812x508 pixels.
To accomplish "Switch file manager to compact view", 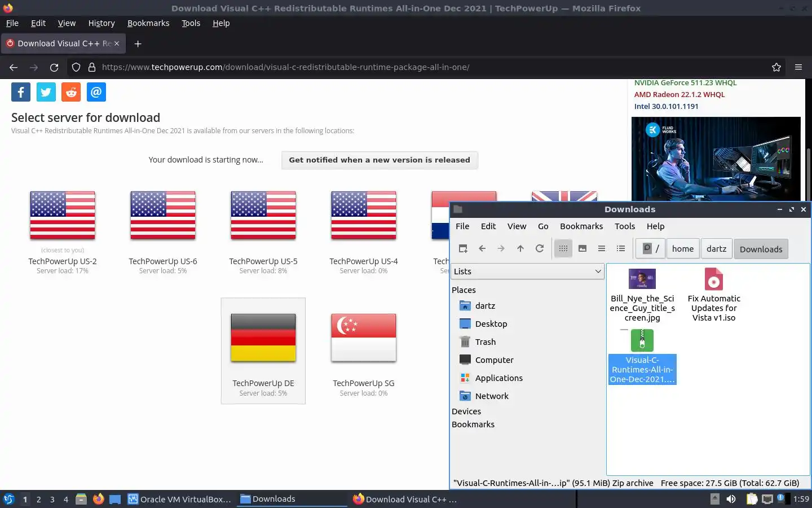I will coord(602,248).
